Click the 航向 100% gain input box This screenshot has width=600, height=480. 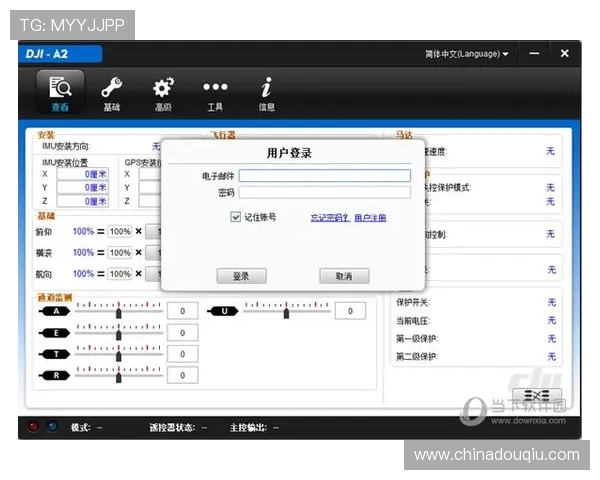(120, 274)
